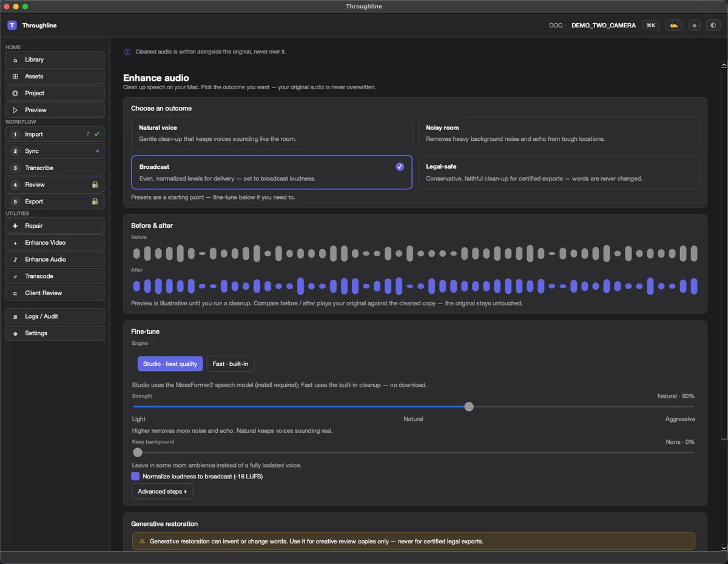This screenshot has height=564, width=728.
Task: Click the scrollbar up arrow
Action: tap(724, 64)
